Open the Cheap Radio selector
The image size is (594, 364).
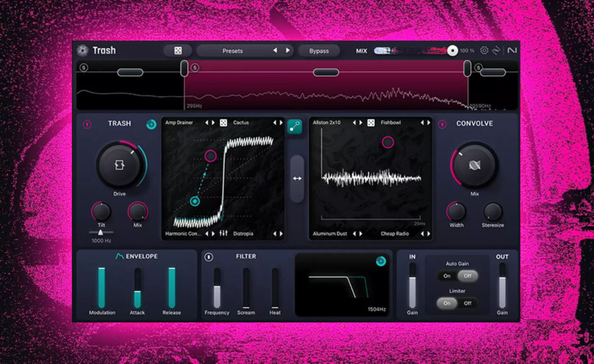pos(395,234)
